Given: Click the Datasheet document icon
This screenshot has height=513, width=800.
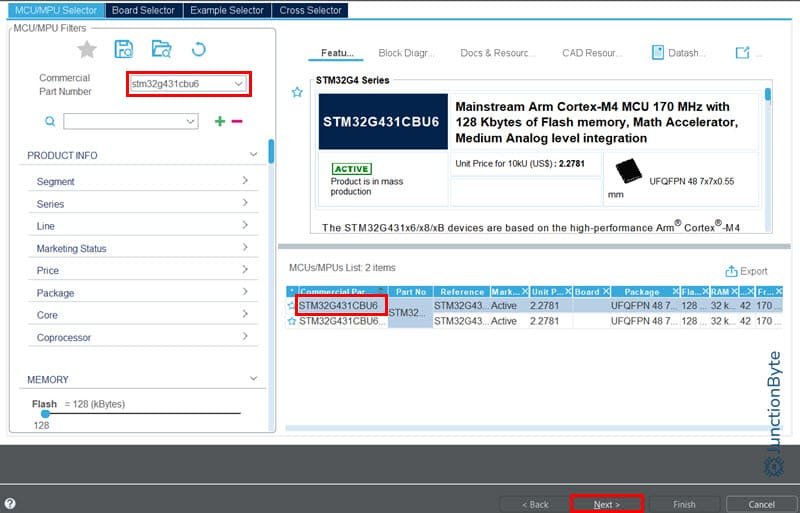Looking at the screenshot, I should coord(658,53).
